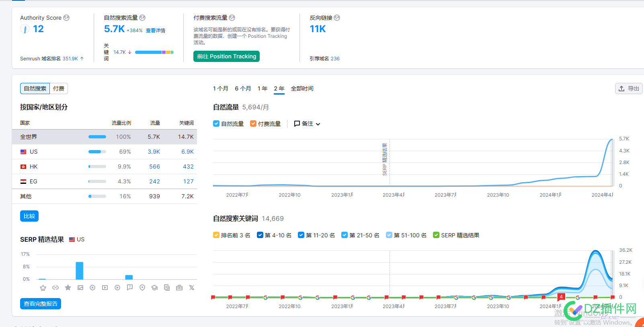This screenshot has height=327, width=644.
Task: Uncheck the 付费流量 checkbox
Action: coord(253,123)
